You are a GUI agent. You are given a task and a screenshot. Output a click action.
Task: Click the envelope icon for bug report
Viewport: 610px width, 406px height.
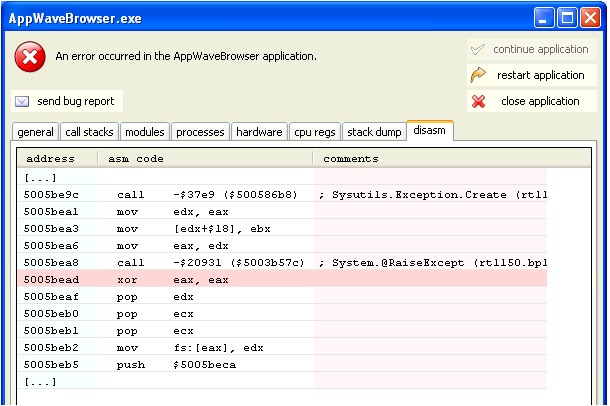coord(22,102)
